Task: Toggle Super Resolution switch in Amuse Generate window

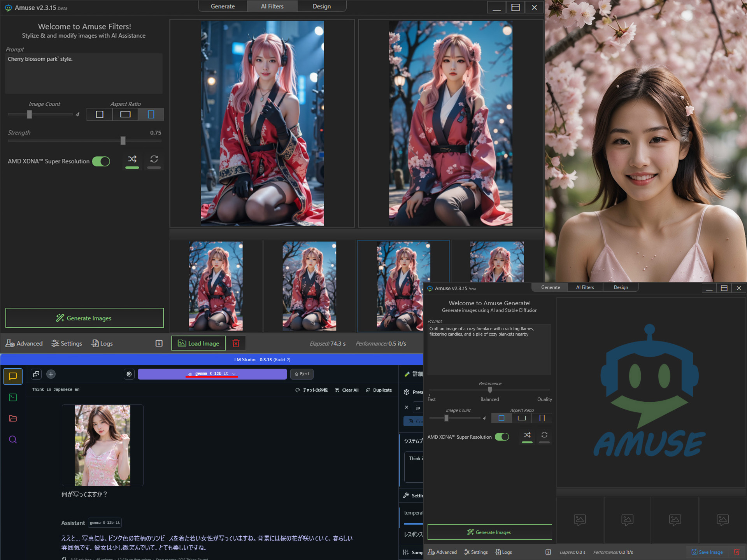Action: pyautogui.click(x=502, y=437)
